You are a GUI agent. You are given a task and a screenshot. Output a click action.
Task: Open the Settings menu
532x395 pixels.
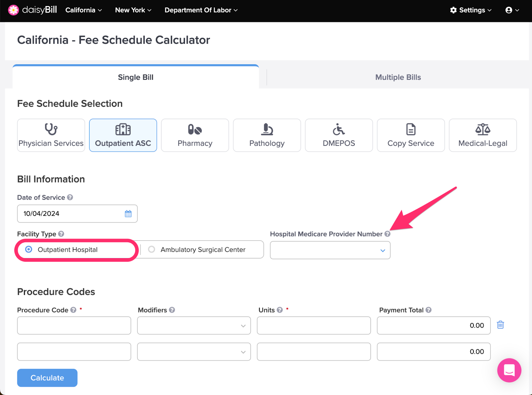point(471,10)
